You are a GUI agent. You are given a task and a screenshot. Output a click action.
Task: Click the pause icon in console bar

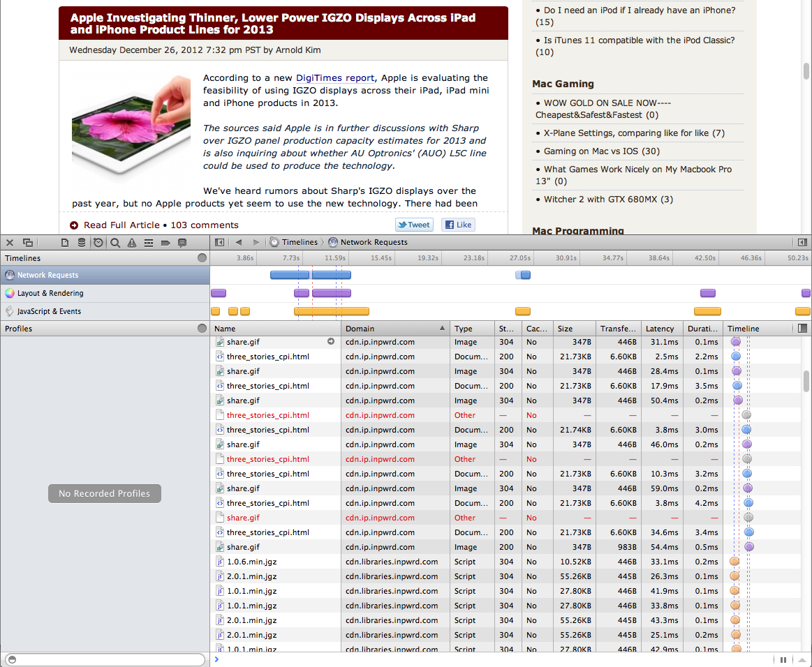point(783,660)
